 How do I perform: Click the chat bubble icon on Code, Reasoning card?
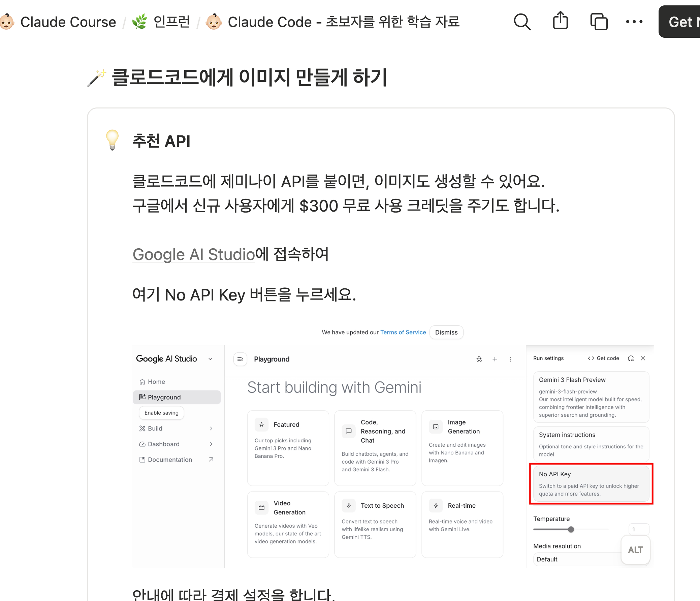[x=349, y=431]
